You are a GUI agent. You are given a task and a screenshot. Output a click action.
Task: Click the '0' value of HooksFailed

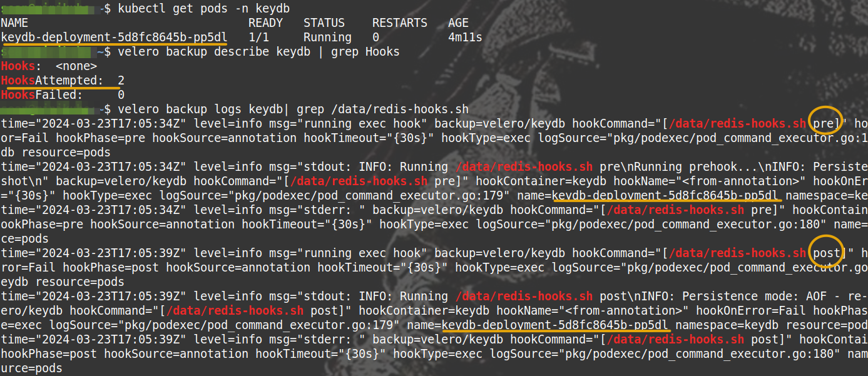[x=121, y=95]
